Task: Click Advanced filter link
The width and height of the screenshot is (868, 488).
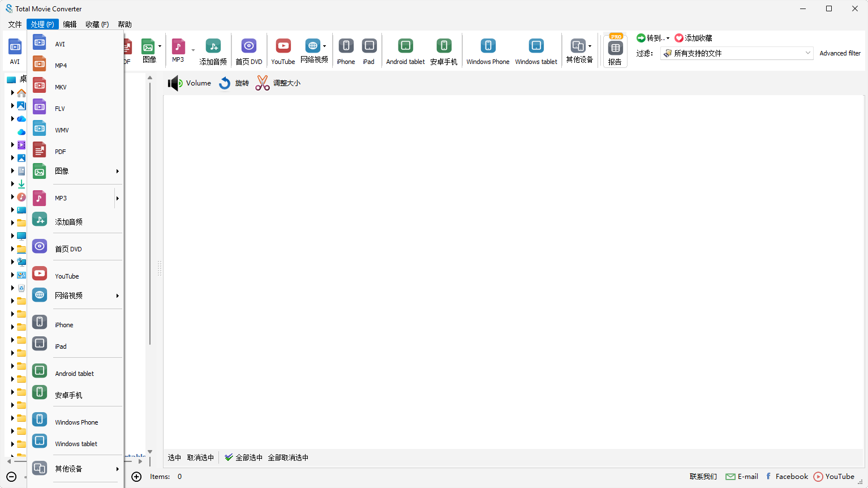Action: click(840, 53)
